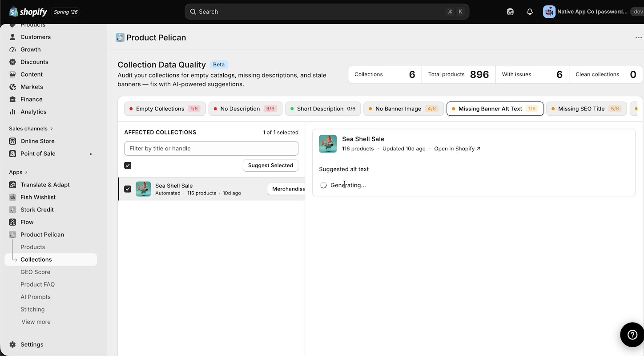Click the Total products stat card
The width and height of the screenshot is (644, 356).
[x=459, y=74]
